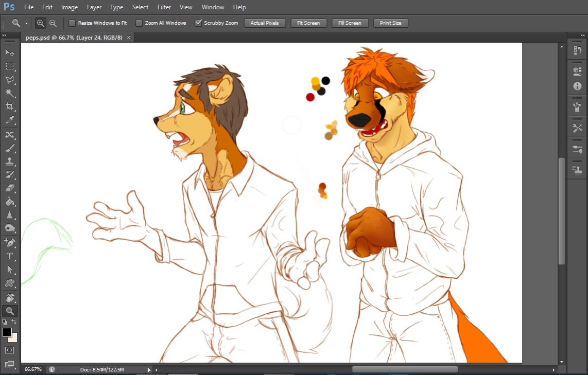Activate the Type tool

pos(10,256)
